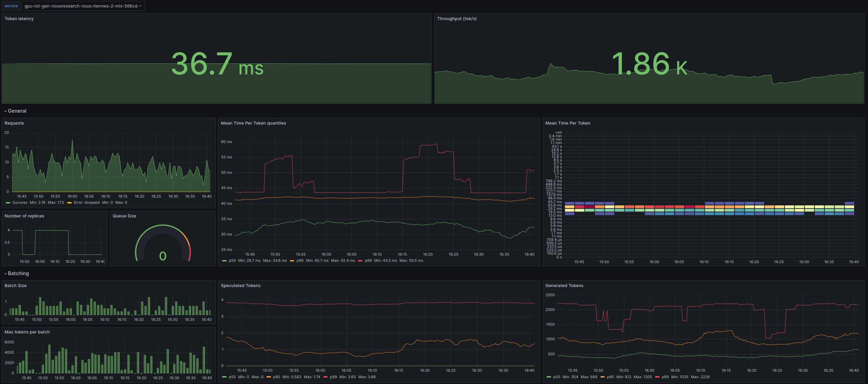The width and height of the screenshot is (868, 384).
Task: Open the Throughput (tok/s) panel title menu
Action: (x=457, y=19)
